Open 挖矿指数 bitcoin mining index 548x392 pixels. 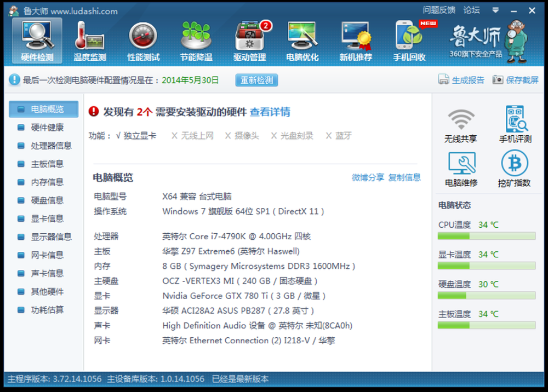point(514,168)
